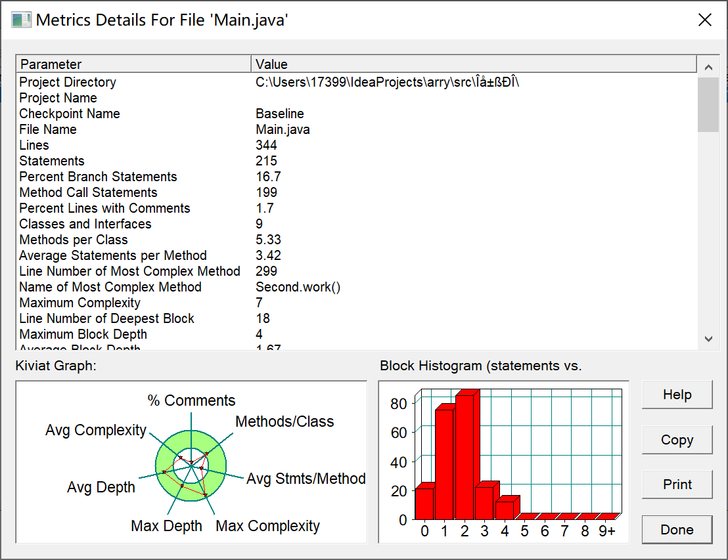Copy the metrics to clipboard
The height and width of the screenshot is (560, 728).
[x=677, y=440]
